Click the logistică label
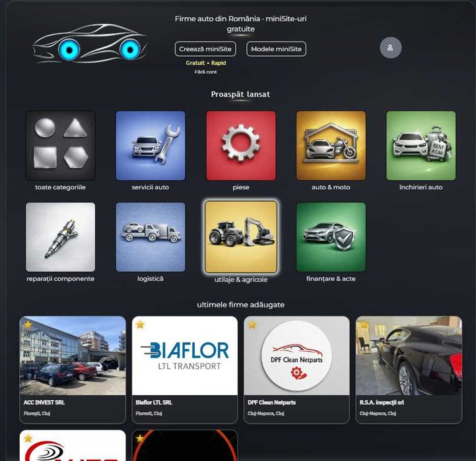The image size is (476, 461). [x=151, y=278]
